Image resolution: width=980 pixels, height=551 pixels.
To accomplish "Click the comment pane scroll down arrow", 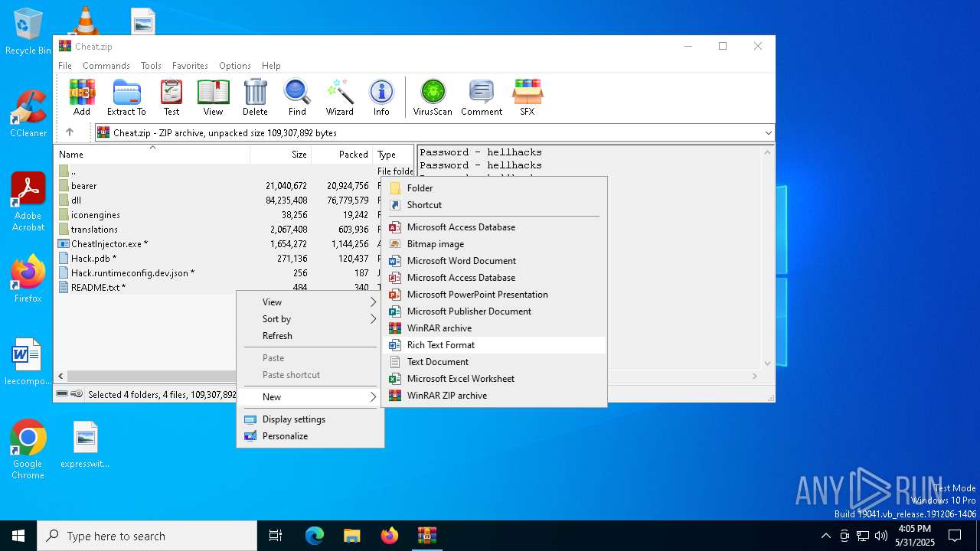I will tap(768, 364).
